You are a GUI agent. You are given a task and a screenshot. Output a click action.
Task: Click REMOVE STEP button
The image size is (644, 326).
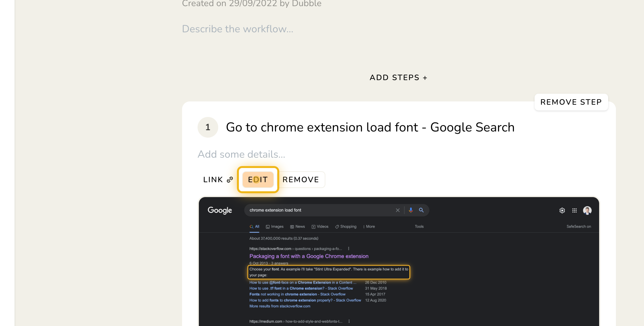pos(571,102)
